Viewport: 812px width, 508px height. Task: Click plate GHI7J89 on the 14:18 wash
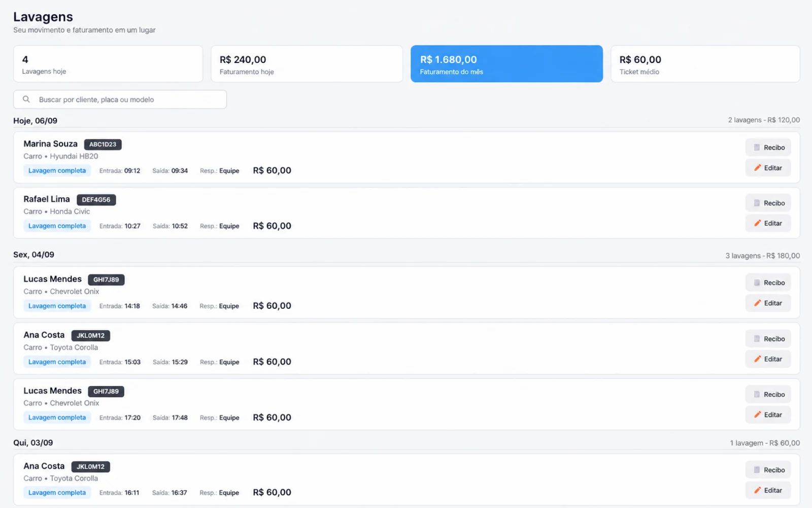click(106, 279)
